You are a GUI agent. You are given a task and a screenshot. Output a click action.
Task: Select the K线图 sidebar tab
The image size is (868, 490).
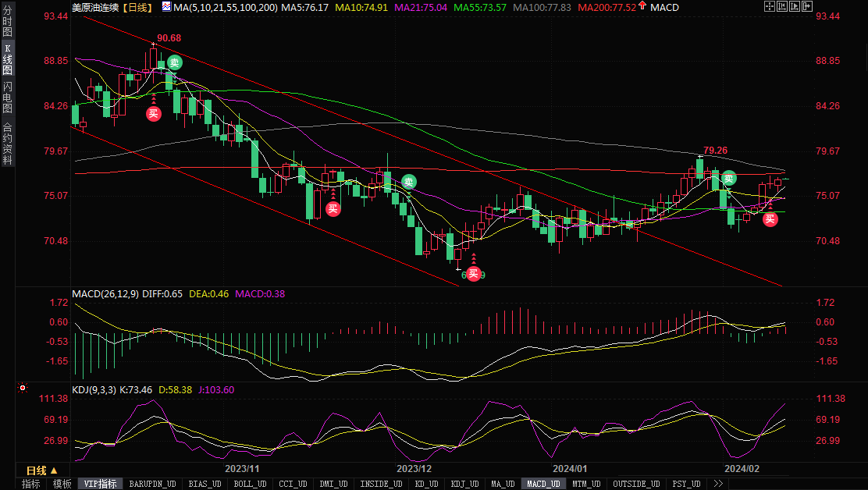pos(7,59)
